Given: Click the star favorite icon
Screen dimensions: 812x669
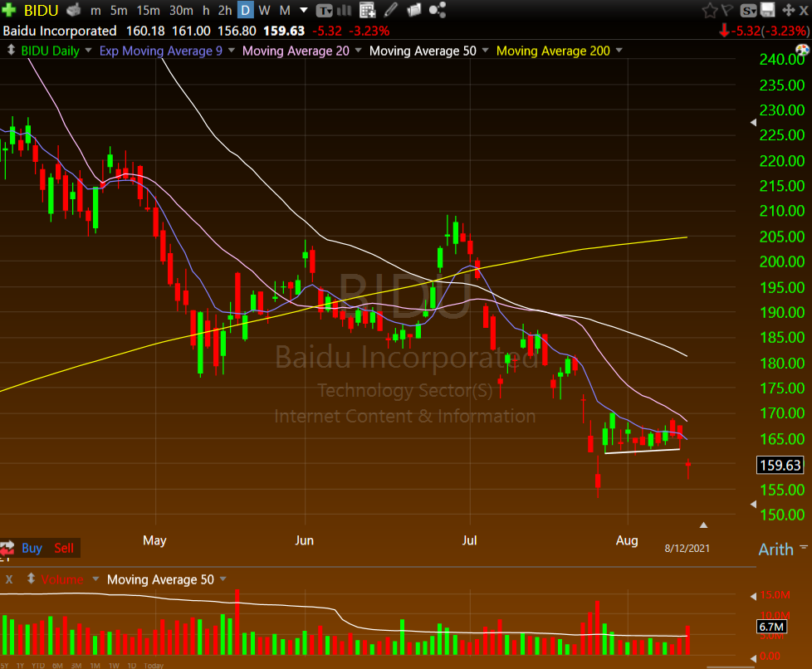Looking at the screenshot, I should pos(709,10).
